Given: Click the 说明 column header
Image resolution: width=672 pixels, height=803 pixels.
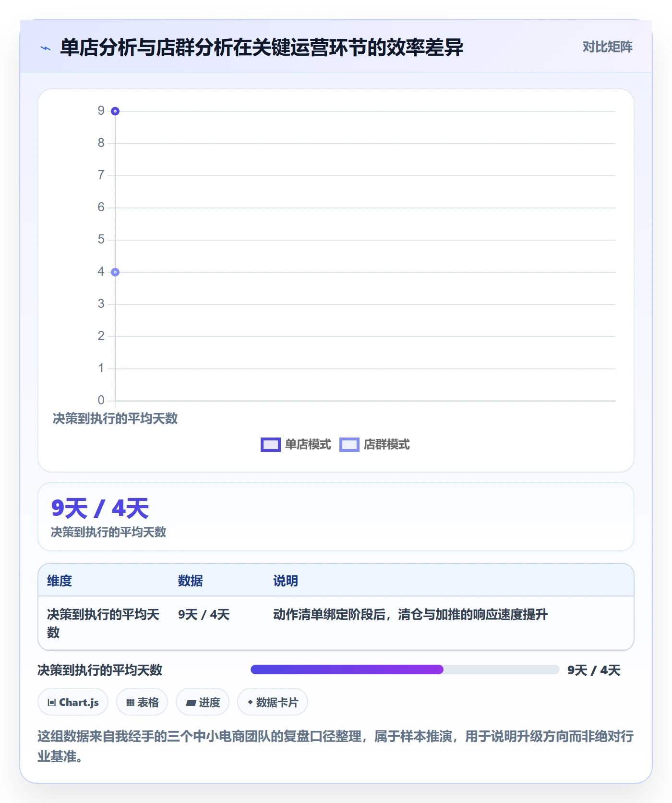Looking at the screenshot, I should [286, 581].
